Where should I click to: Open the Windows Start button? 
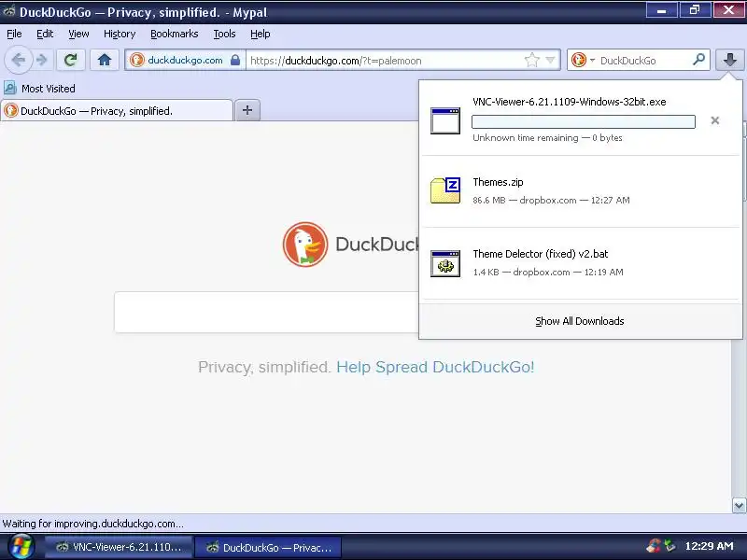point(21,547)
